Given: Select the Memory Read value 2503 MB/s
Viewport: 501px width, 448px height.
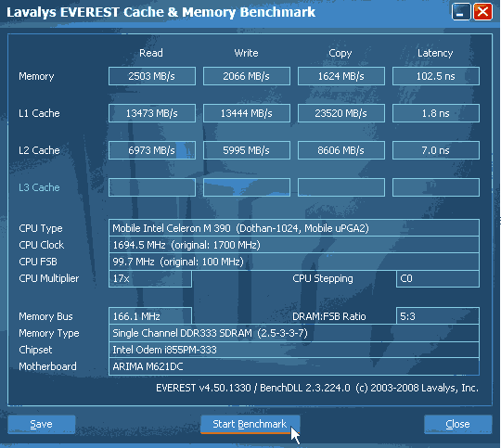Looking at the screenshot, I should point(152,76).
